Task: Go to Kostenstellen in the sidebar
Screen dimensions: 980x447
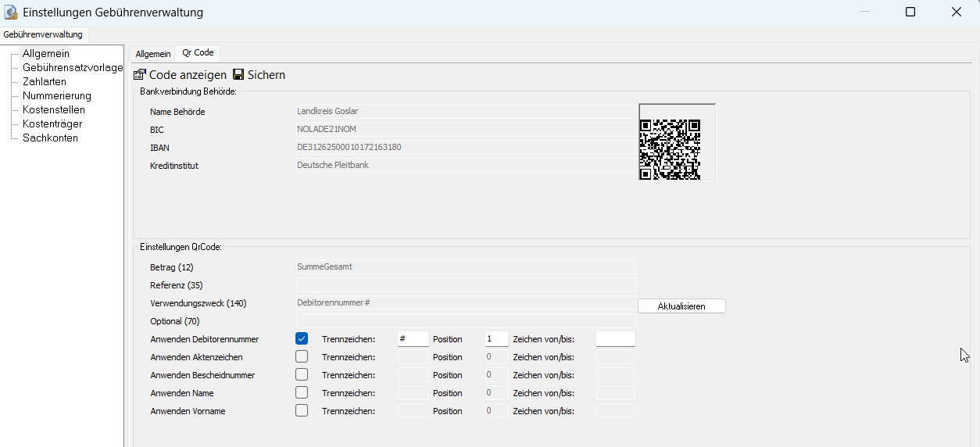Action: click(x=54, y=110)
